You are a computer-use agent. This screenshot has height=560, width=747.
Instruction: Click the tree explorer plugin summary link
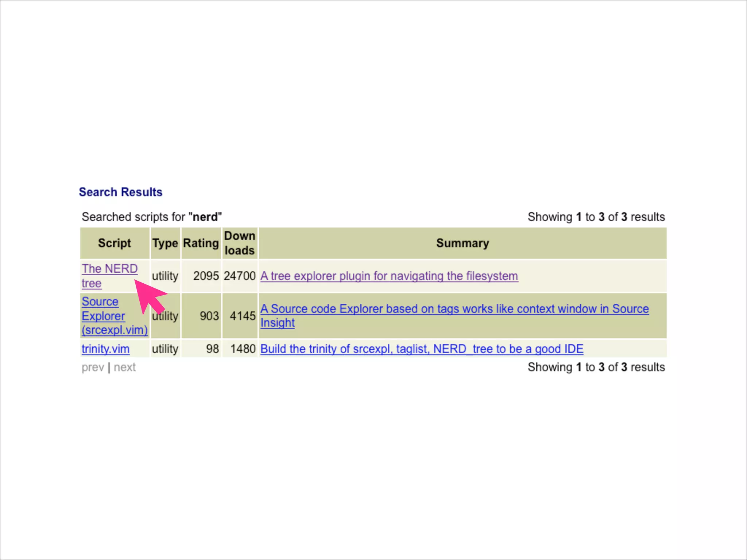point(389,276)
